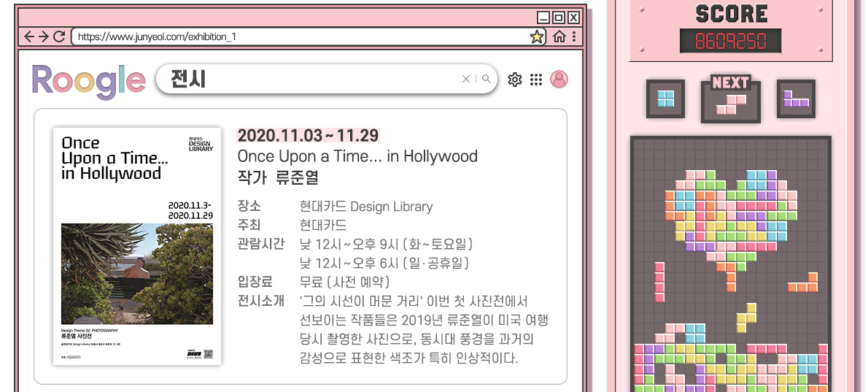This screenshot has width=868, height=392.
Task: Go forward with the right arrow icon
Action: point(44,37)
